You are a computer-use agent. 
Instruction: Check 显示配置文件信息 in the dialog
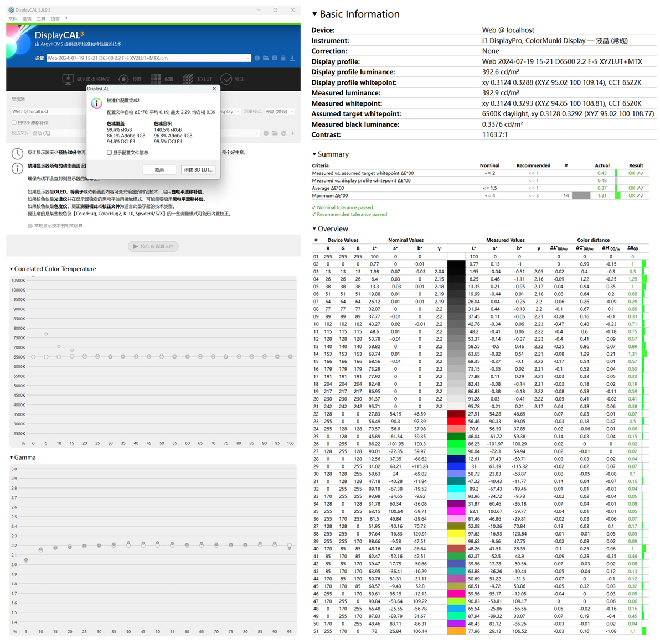pyautogui.click(x=110, y=153)
